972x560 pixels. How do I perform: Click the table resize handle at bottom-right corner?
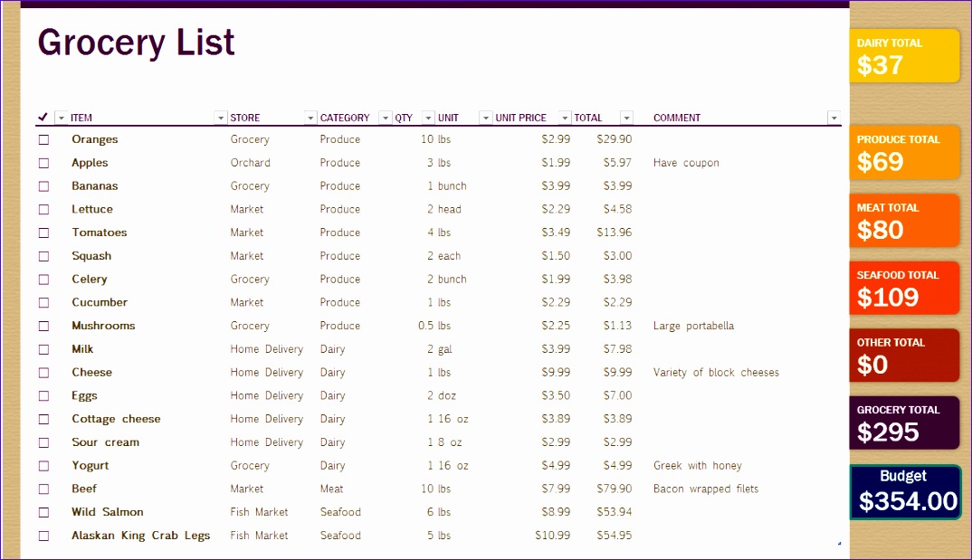(839, 544)
